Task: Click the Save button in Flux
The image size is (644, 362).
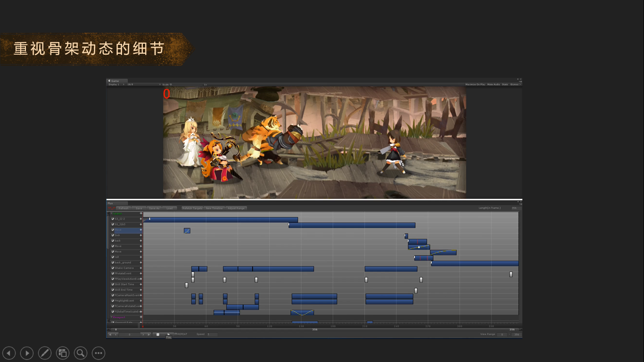Action: click(x=139, y=208)
